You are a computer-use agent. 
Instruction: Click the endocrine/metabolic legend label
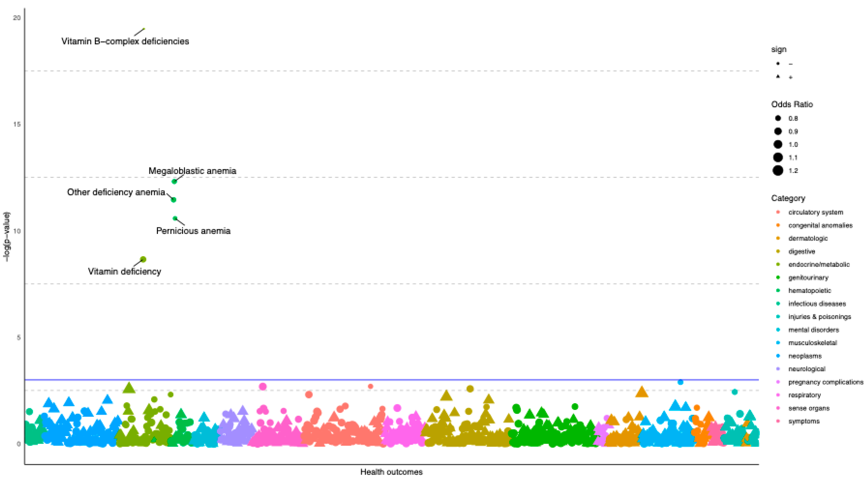click(x=819, y=264)
